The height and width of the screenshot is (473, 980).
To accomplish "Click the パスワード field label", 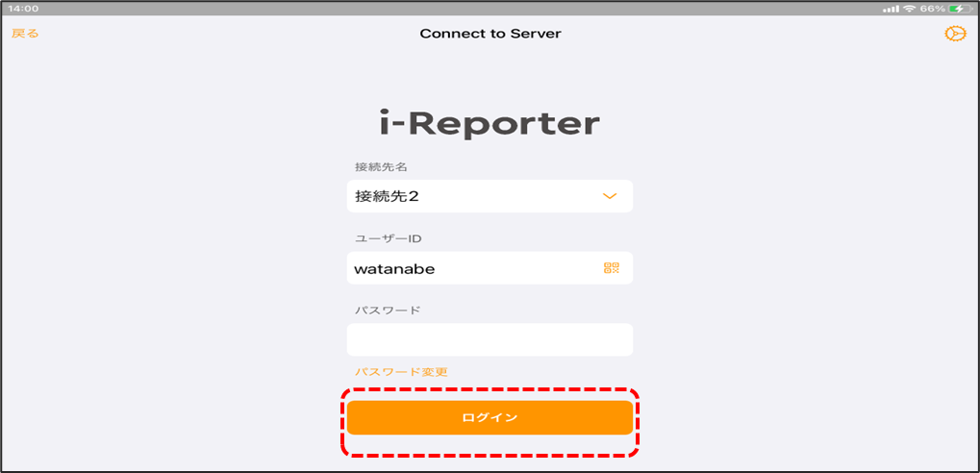I will pos(388,311).
